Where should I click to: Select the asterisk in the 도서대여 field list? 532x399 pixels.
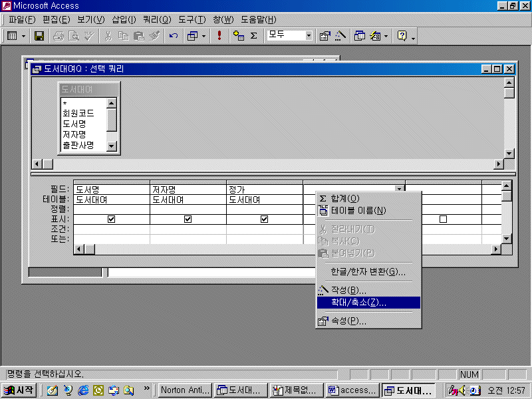65,104
